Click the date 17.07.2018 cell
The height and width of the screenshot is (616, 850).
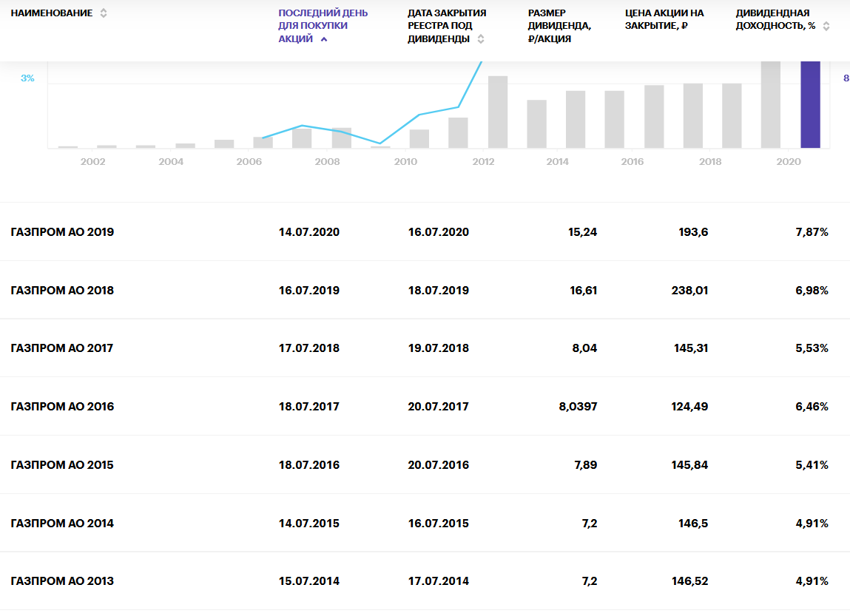point(309,348)
